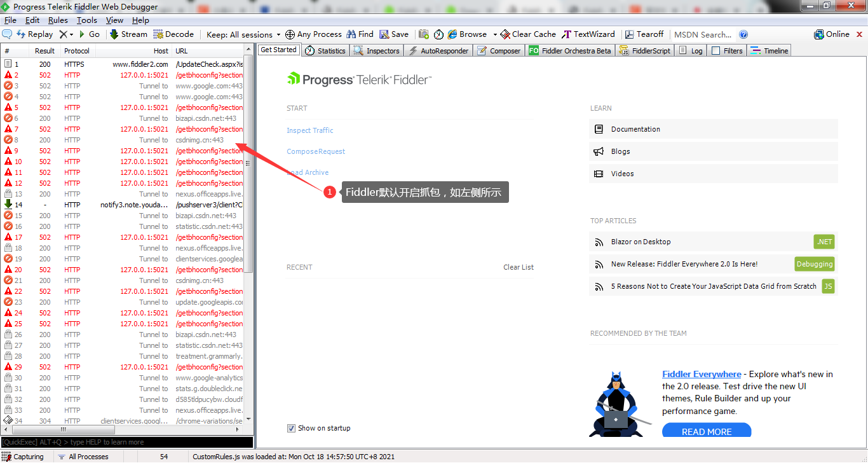The image size is (868, 463).
Task: Toggle Stream mode in toolbar
Action: pyautogui.click(x=128, y=34)
